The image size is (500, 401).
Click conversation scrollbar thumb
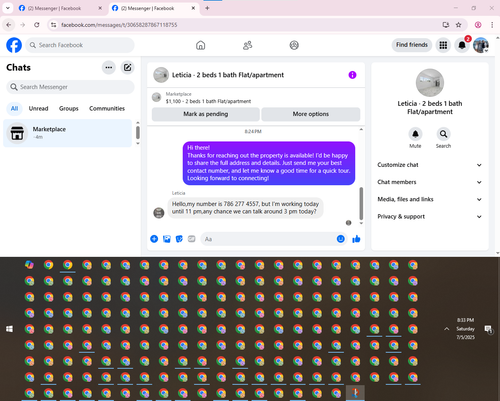[x=361, y=203]
